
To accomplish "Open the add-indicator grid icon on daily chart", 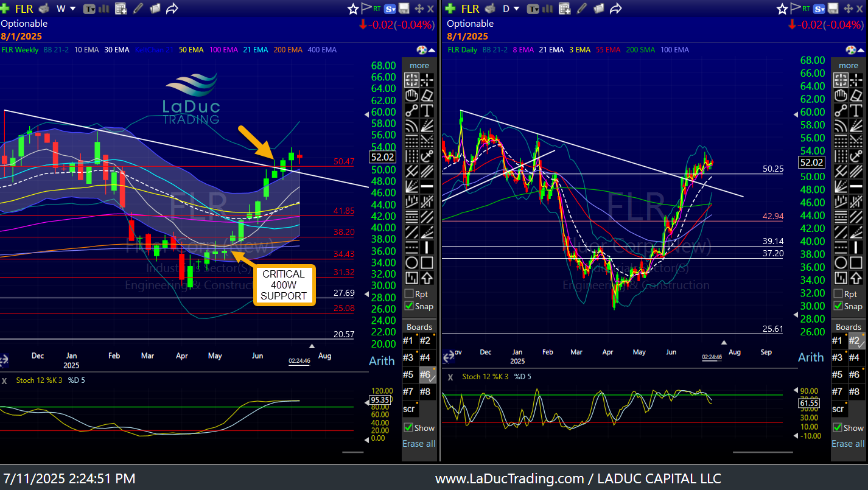I will click(565, 9).
